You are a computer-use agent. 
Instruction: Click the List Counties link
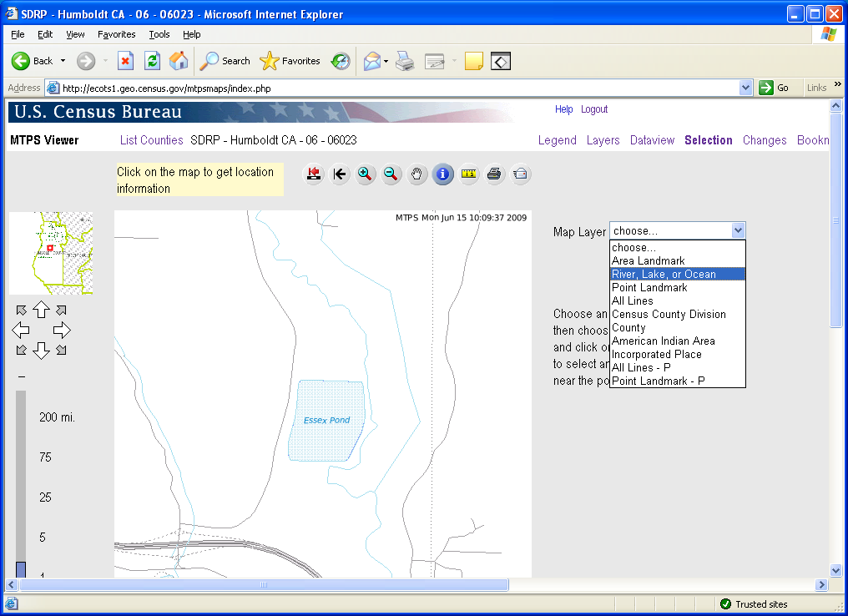(x=151, y=140)
